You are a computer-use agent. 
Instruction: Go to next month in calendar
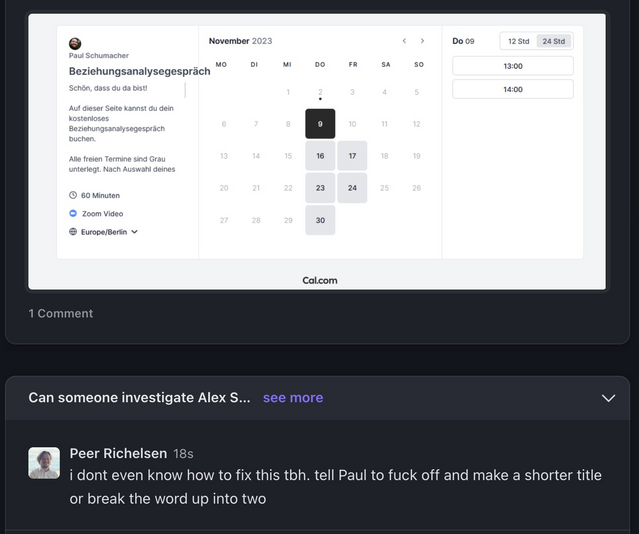coord(422,41)
